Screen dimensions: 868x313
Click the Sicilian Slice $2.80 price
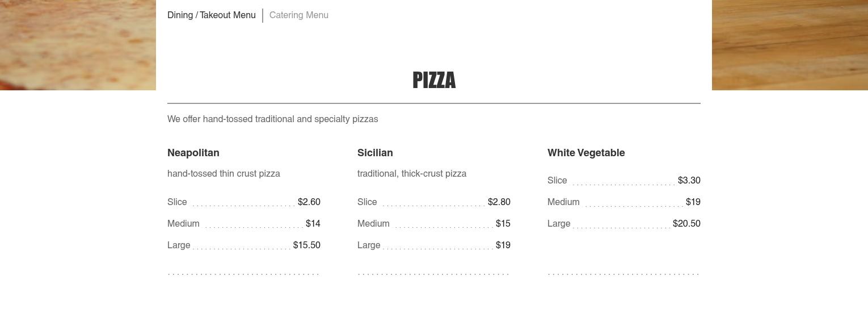[499, 202]
